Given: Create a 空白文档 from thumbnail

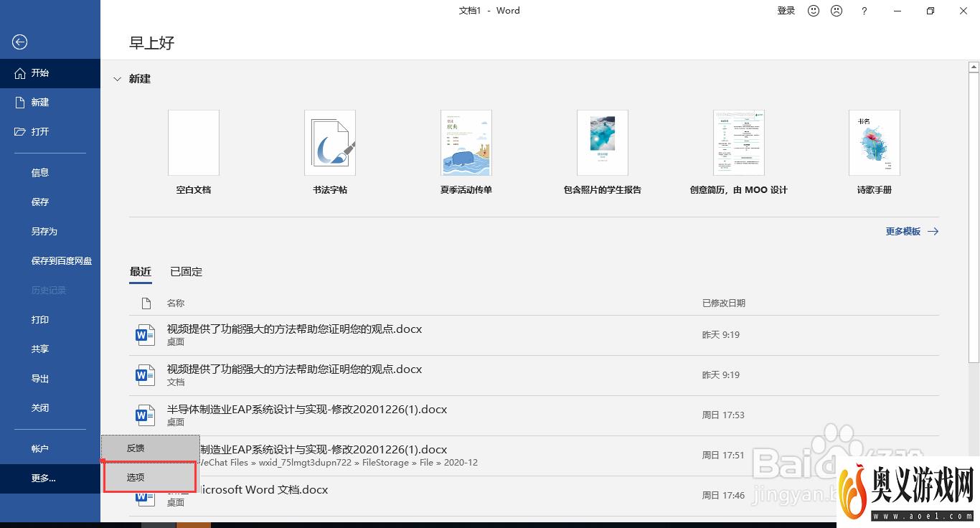Looking at the screenshot, I should coord(194,143).
